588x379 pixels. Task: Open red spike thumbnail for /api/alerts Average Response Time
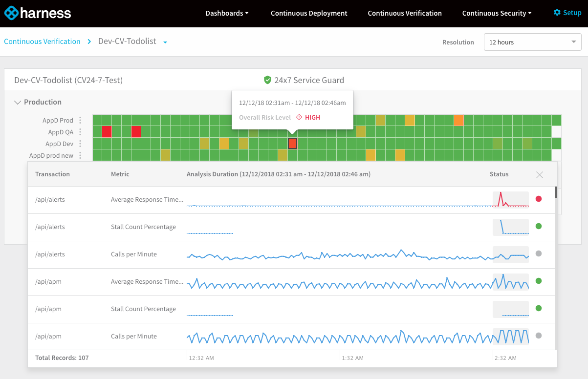[x=511, y=199]
